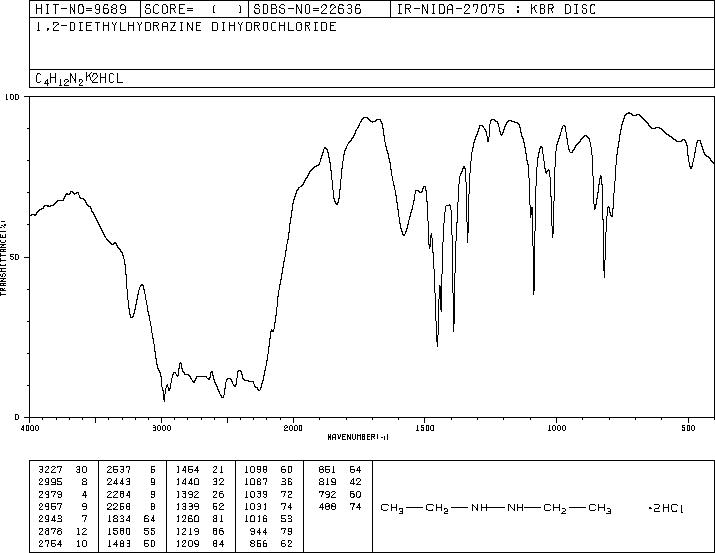This screenshot has width=715, height=553.
Task: Click peak table entry 792
Action: click(x=327, y=494)
